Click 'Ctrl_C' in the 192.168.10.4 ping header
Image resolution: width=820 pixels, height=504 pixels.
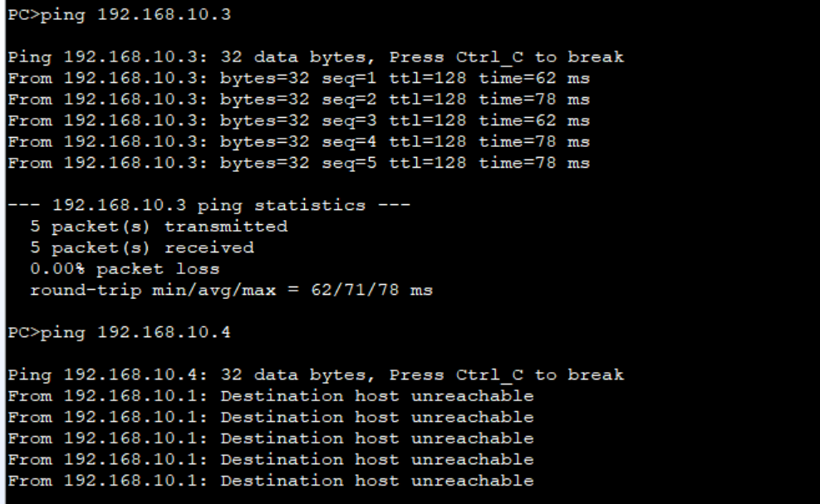pos(489,374)
